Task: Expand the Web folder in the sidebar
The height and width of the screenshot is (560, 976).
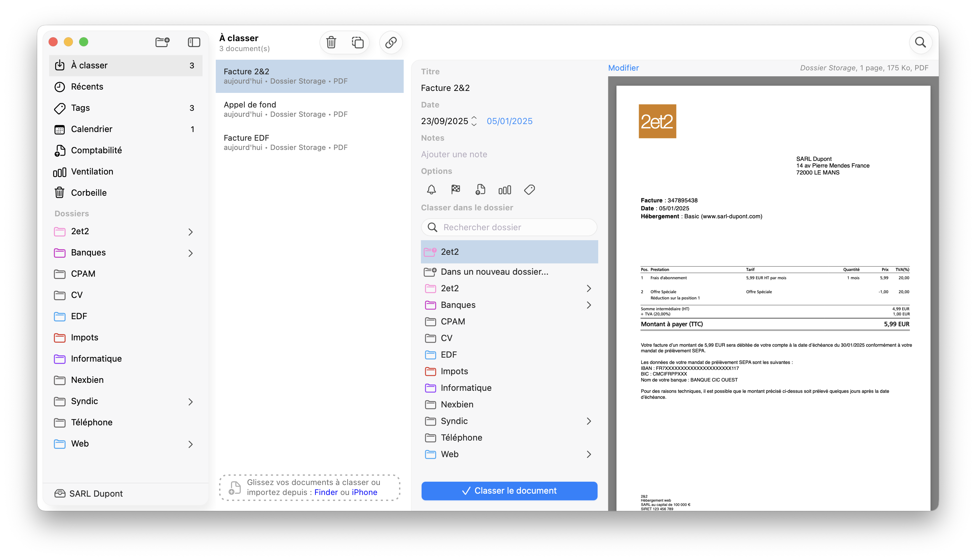Action: [191, 444]
